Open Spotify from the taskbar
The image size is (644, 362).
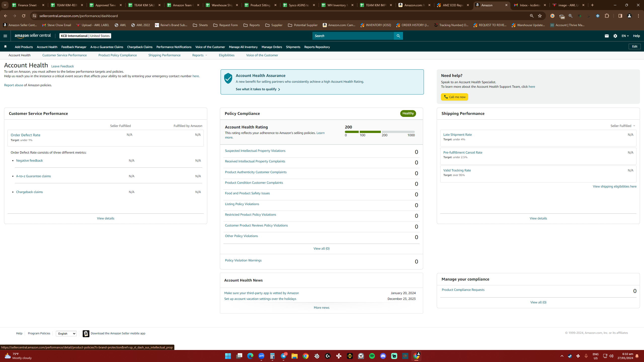click(x=372, y=356)
